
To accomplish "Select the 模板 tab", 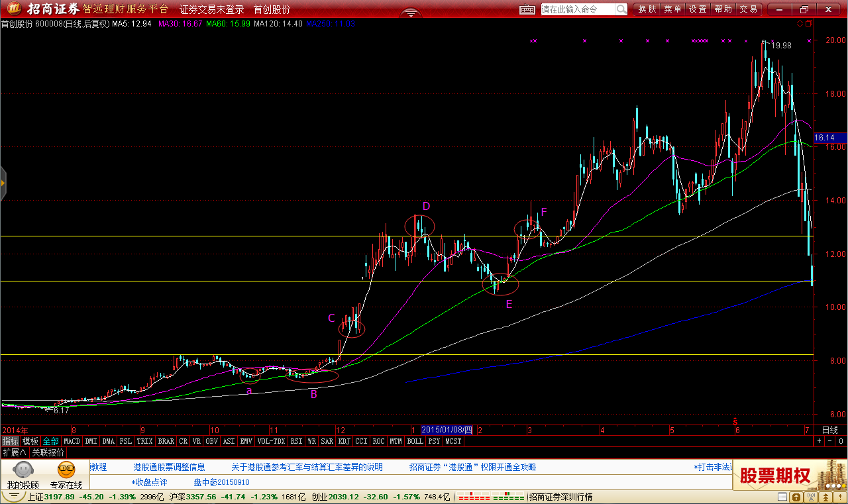I will [30, 441].
